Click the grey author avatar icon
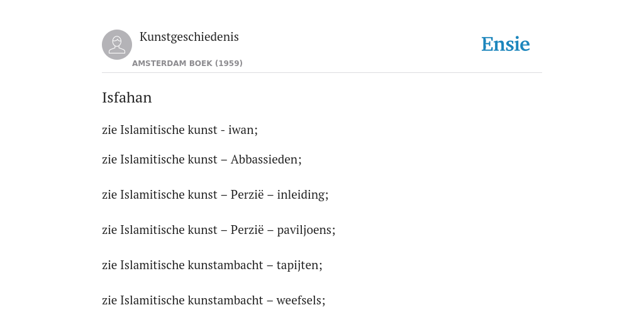Image resolution: width=644 pixels, height=322 pixels. coord(117,45)
